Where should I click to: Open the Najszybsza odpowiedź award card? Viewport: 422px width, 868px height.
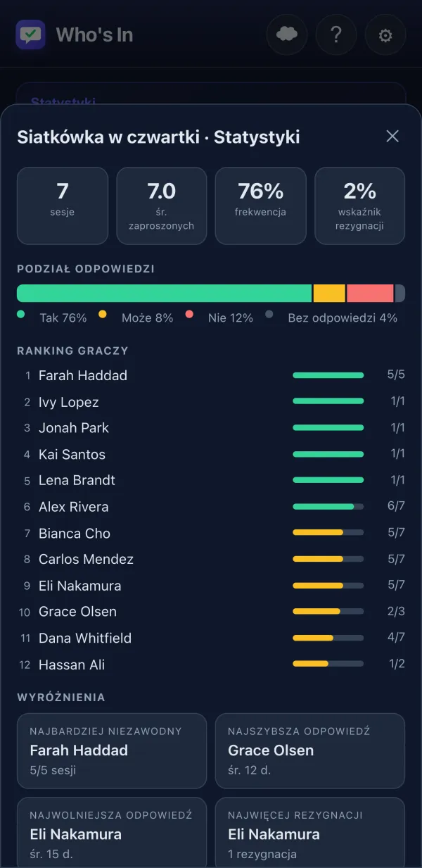310,750
